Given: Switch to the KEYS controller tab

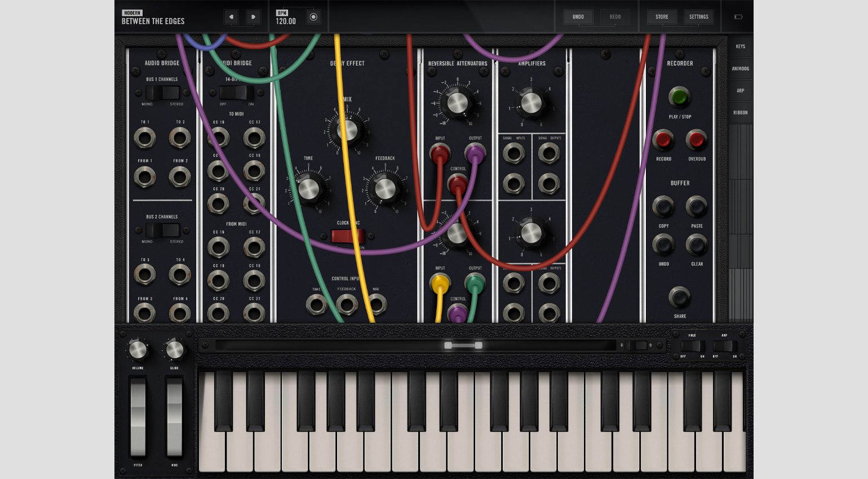Looking at the screenshot, I should (741, 46).
